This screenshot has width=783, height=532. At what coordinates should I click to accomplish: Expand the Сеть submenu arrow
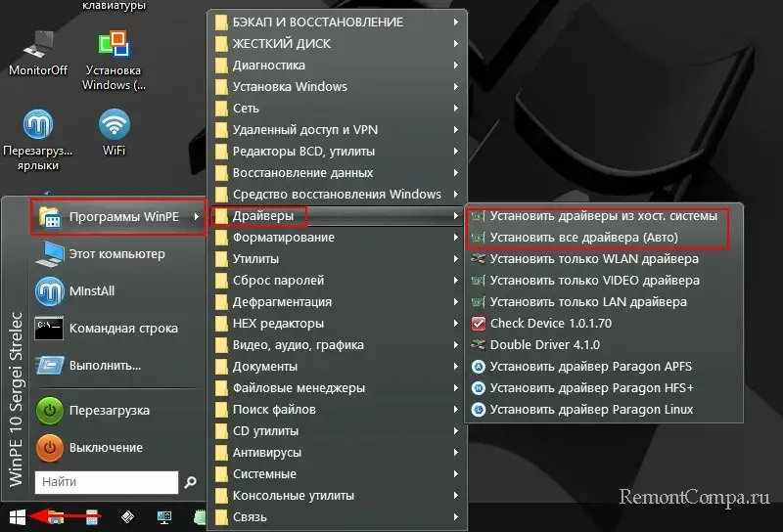(456, 109)
